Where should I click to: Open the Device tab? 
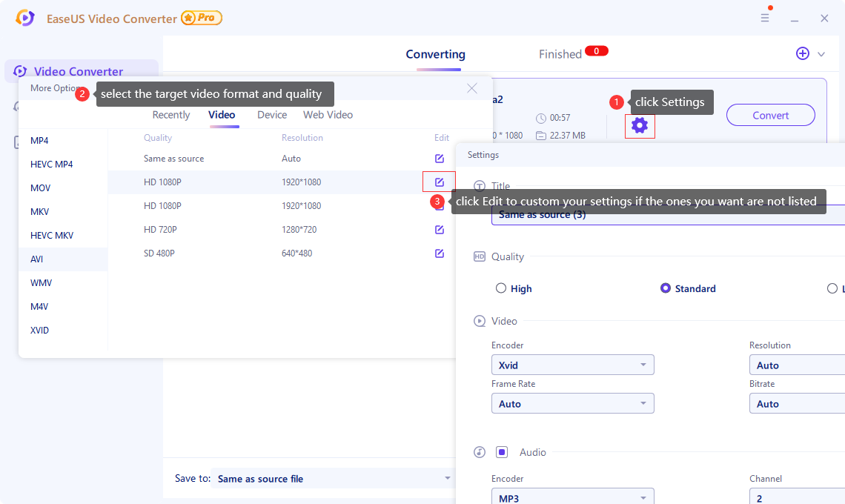[x=272, y=115]
